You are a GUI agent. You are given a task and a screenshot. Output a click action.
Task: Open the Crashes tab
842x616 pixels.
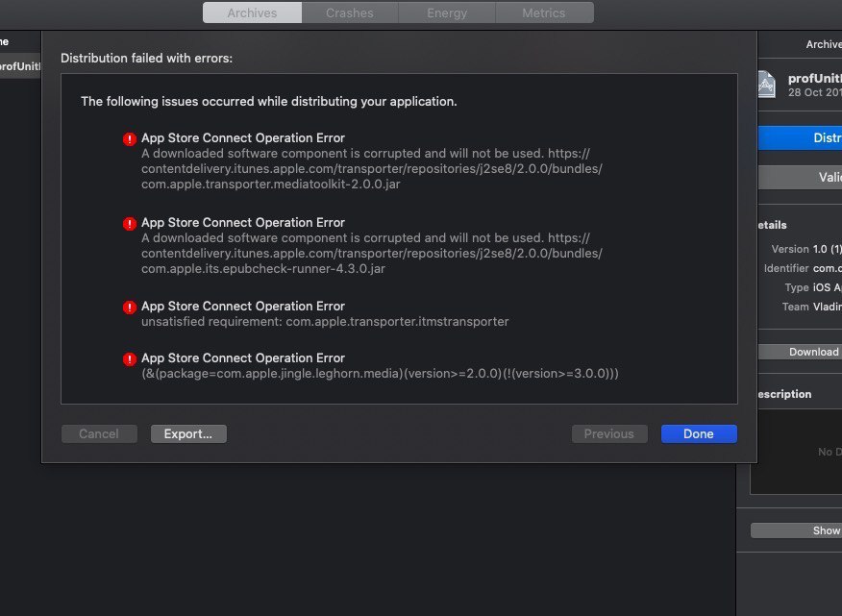click(350, 12)
